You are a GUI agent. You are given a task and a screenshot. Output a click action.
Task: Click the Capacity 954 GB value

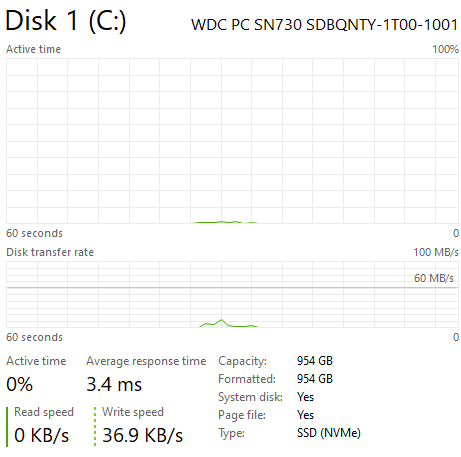coord(315,361)
